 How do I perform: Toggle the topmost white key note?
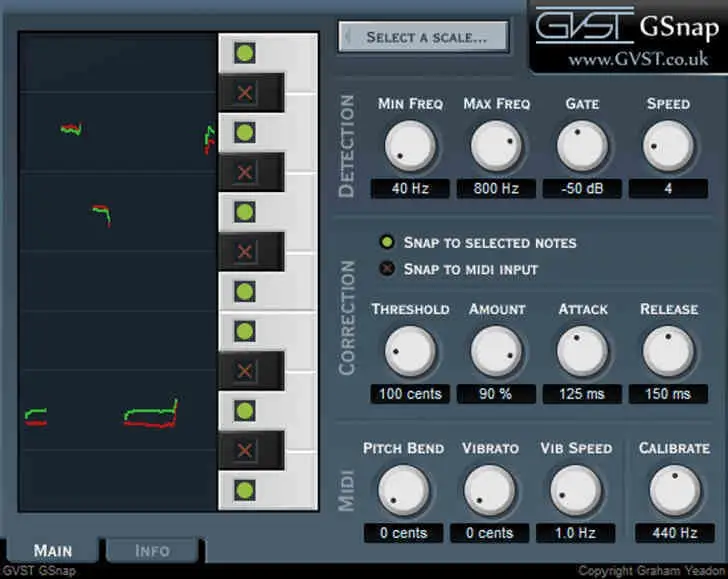click(x=244, y=53)
